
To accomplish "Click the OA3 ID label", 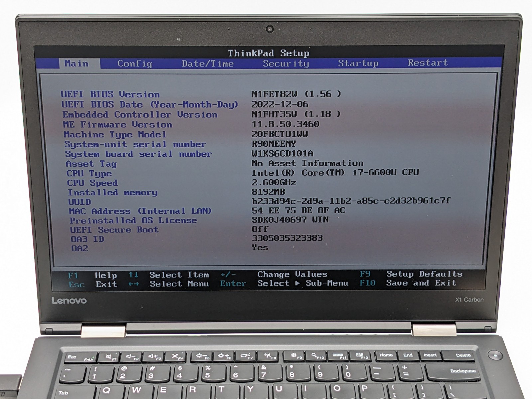I will tap(87, 239).
